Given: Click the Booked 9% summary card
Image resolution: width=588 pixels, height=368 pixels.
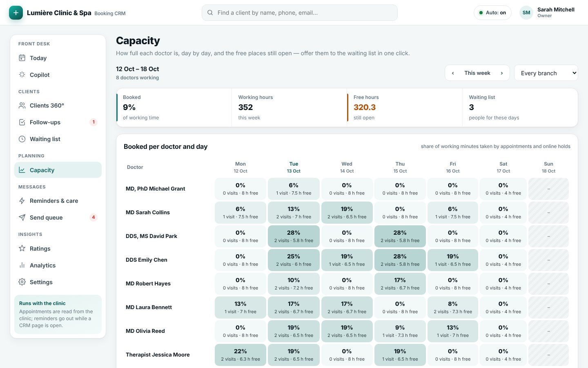Looking at the screenshot, I should (x=174, y=108).
